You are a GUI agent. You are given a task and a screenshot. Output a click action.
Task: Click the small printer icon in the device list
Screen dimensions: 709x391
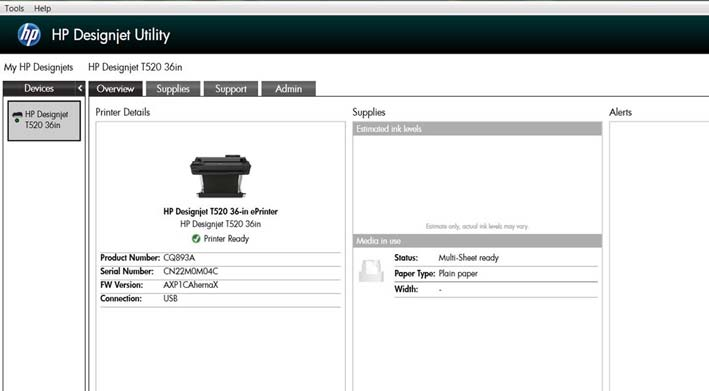pyautogui.click(x=17, y=117)
